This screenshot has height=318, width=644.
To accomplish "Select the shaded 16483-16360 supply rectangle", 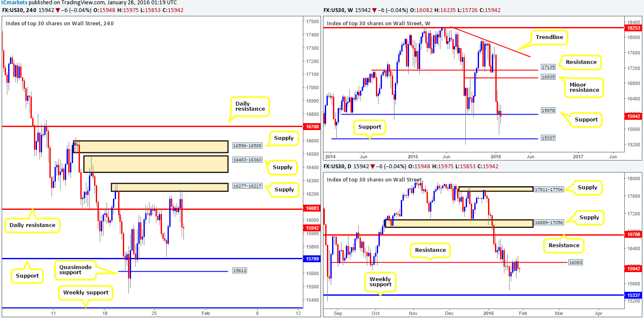I will (x=156, y=164).
